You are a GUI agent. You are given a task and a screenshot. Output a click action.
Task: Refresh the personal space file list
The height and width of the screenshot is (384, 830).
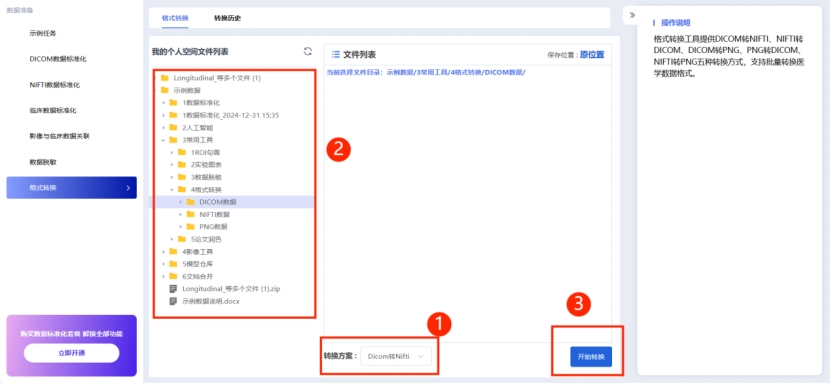point(308,51)
